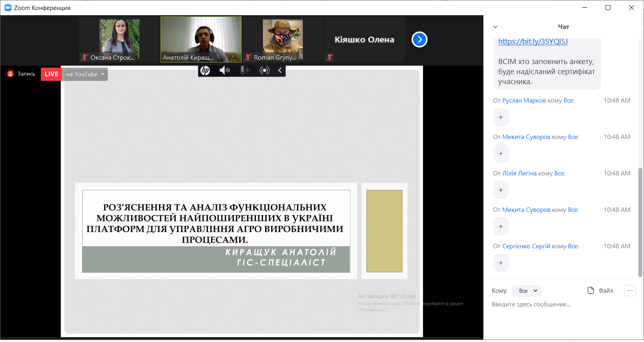
Task: Click the LIVE streaming badge
Action: coord(51,74)
